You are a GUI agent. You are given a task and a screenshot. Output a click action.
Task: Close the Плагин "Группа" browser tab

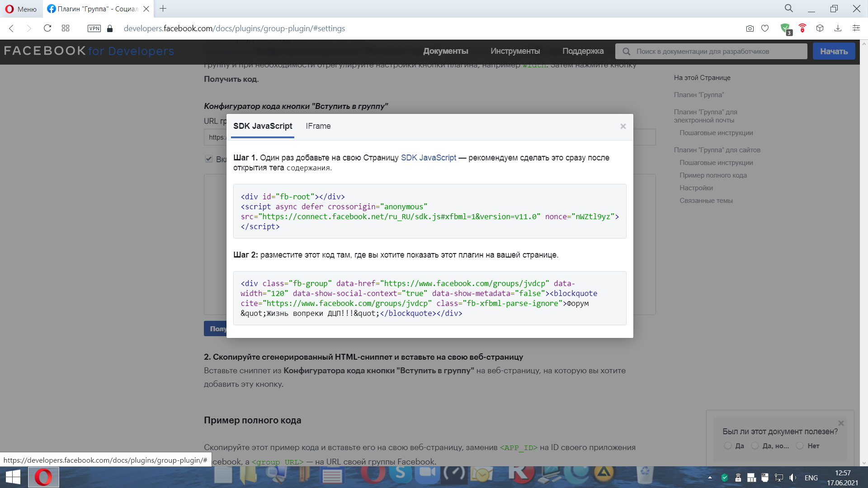tap(146, 9)
